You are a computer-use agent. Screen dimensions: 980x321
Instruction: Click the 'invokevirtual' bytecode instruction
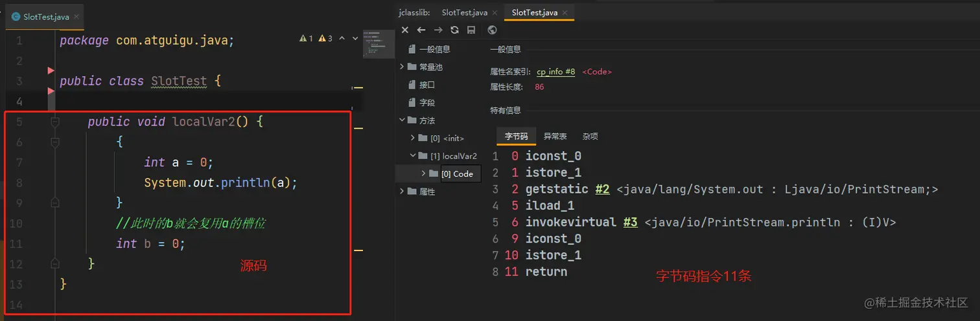click(x=571, y=222)
